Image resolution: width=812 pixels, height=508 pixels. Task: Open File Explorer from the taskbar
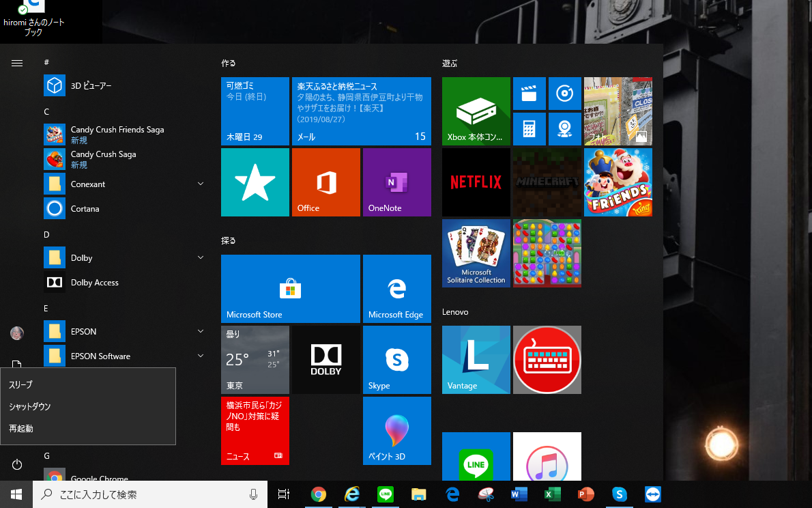(x=418, y=494)
